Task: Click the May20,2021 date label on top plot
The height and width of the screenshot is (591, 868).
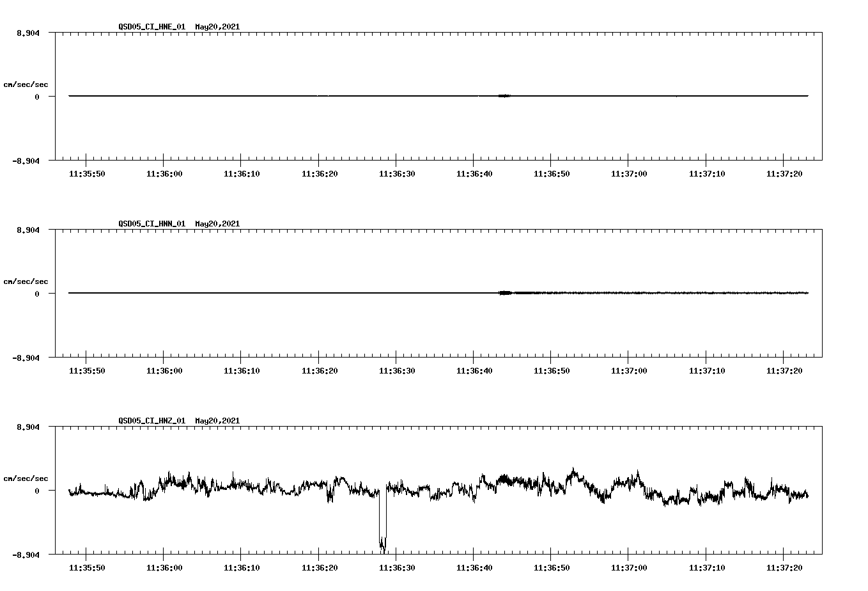Action: pyautogui.click(x=217, y=27)
